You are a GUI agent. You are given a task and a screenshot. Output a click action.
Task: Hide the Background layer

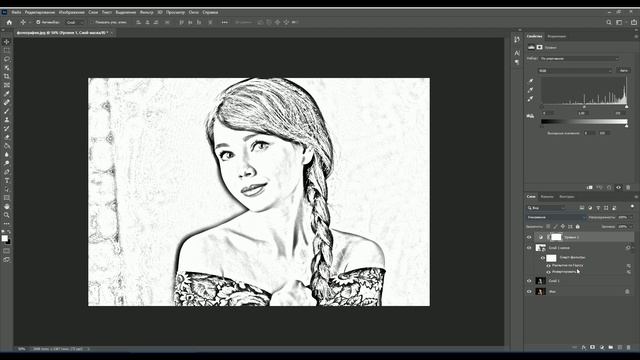[529, 291]
